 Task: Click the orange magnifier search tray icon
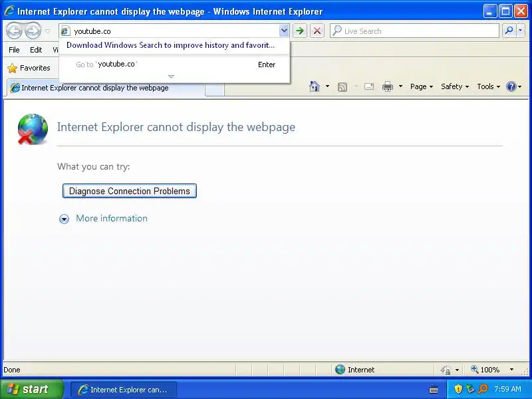(483, 389)
